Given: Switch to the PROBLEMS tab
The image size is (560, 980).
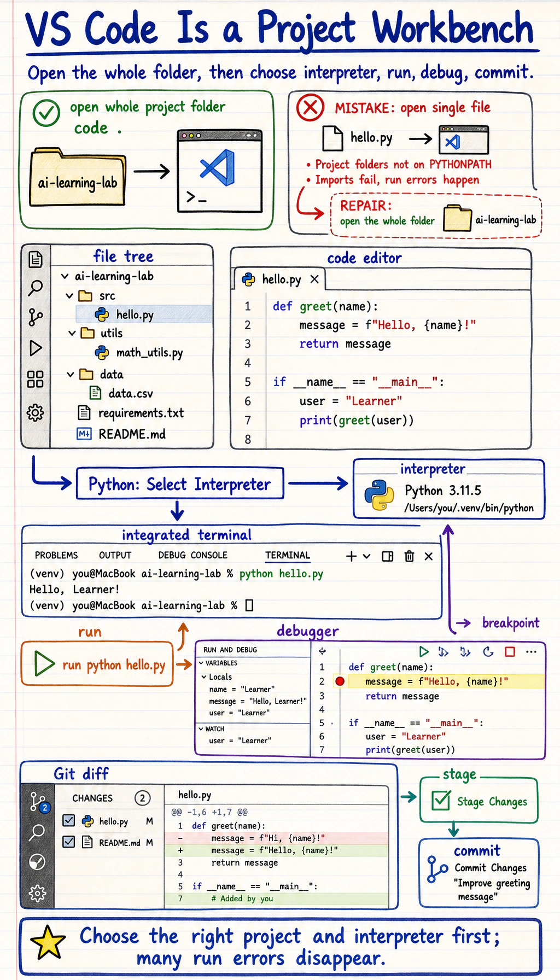Looking at the screenshot, I should [56, 555].
